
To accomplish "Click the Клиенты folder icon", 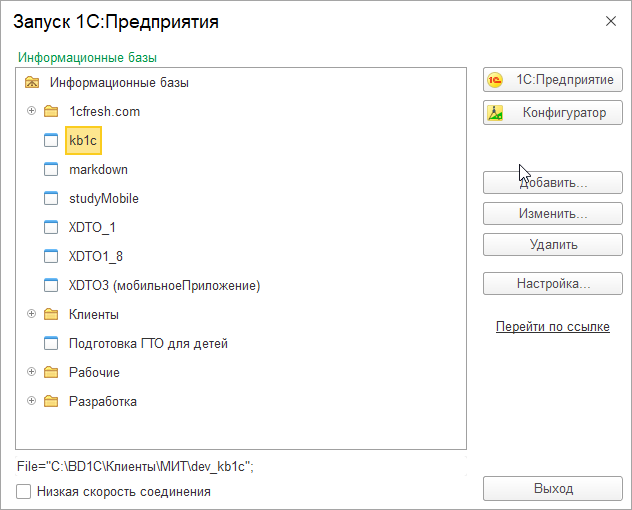I will pyautogui.click(x=51, y=315).
